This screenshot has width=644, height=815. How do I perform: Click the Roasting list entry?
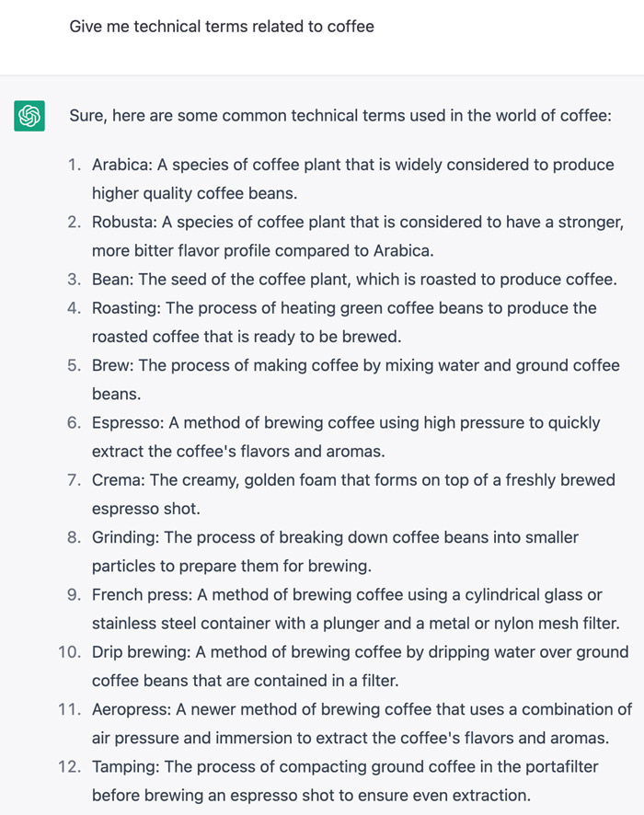click(x=344, y=322)
